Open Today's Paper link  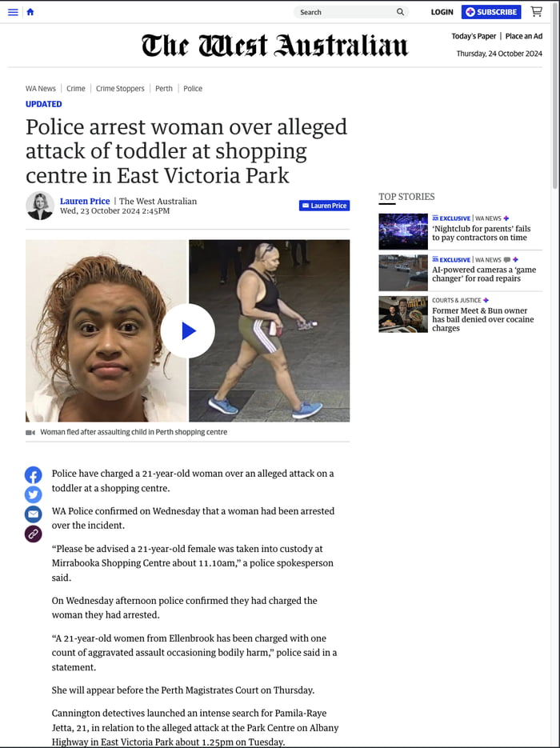(x=474, y=36)
